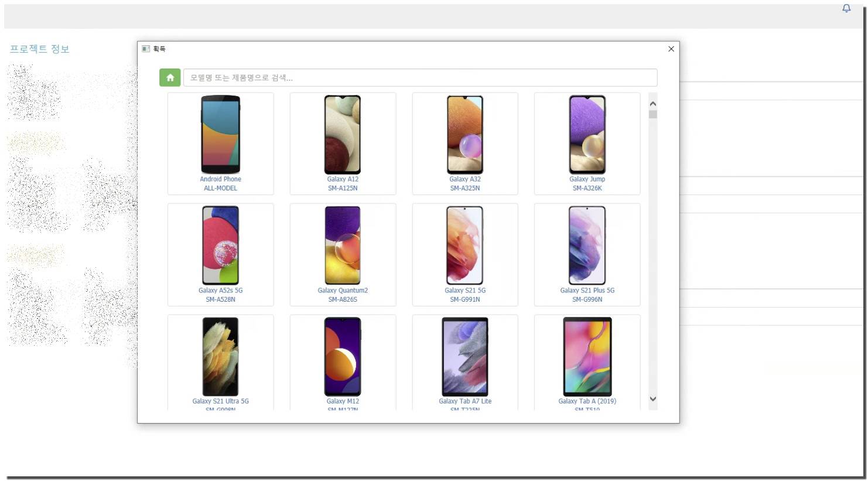Pick the Galaxy Tab A (2019) image
This screenshot has width=868, height=481.
587,357
